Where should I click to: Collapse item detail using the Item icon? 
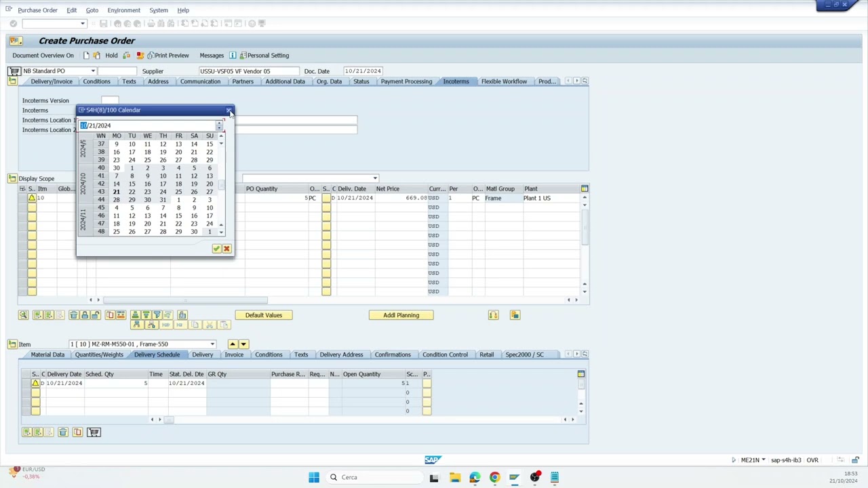pos(12,344)
